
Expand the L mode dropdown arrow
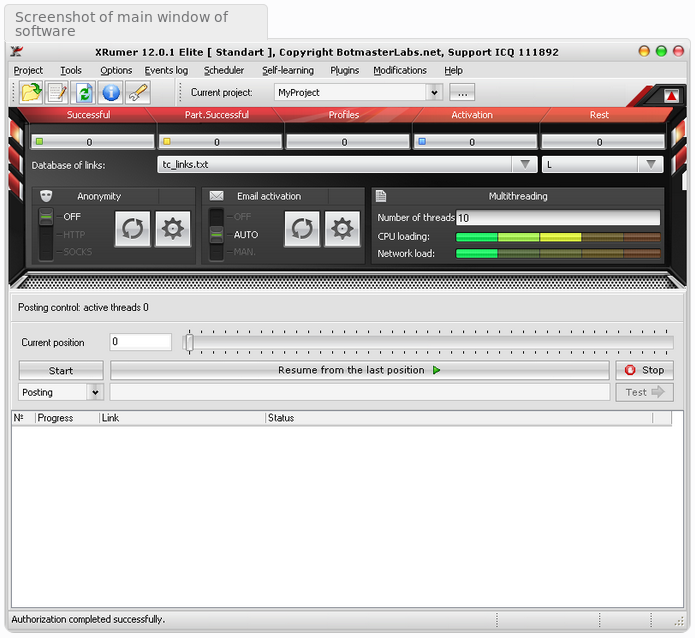(x=651, y=164)
